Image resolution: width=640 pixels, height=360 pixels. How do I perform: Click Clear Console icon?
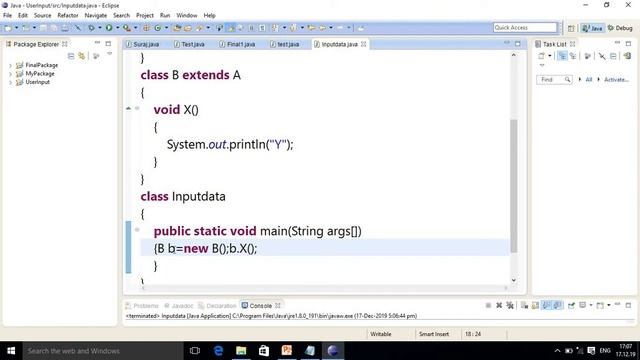[524, 305]
